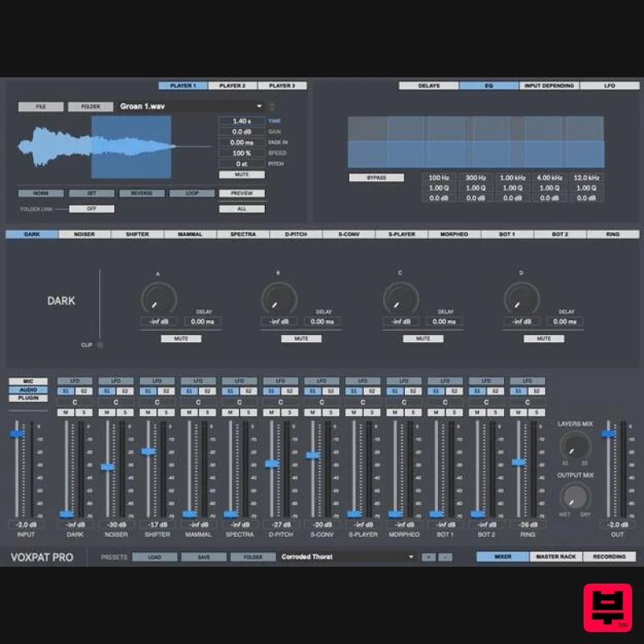
Task: Open the LFO panel on the RING channel
Action: [x=526, y=380]
